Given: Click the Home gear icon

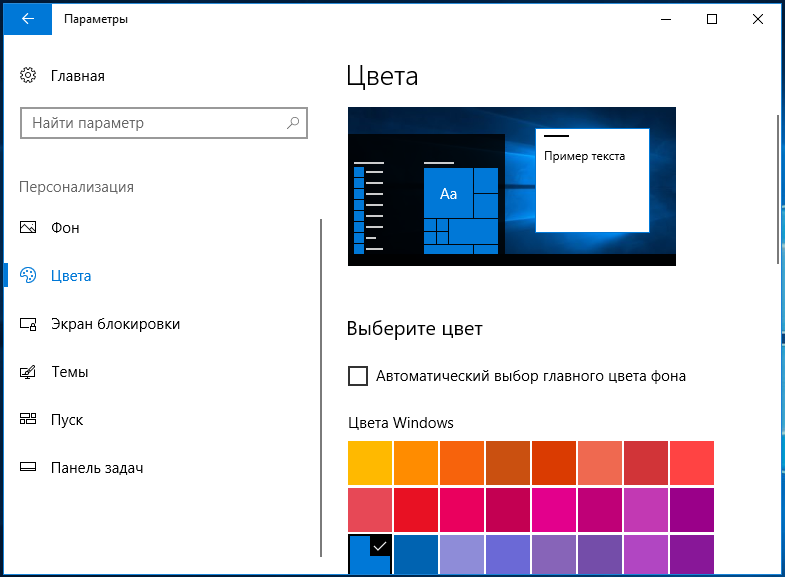Looking at the screenshot, I should pos(28,76).
